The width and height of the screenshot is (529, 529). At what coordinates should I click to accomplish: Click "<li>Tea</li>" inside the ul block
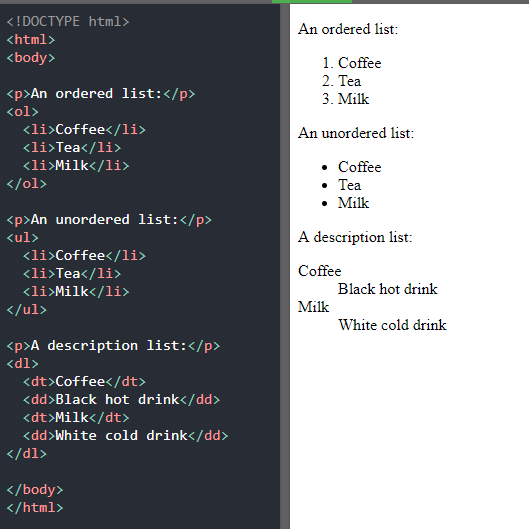(x=72, y=274)
